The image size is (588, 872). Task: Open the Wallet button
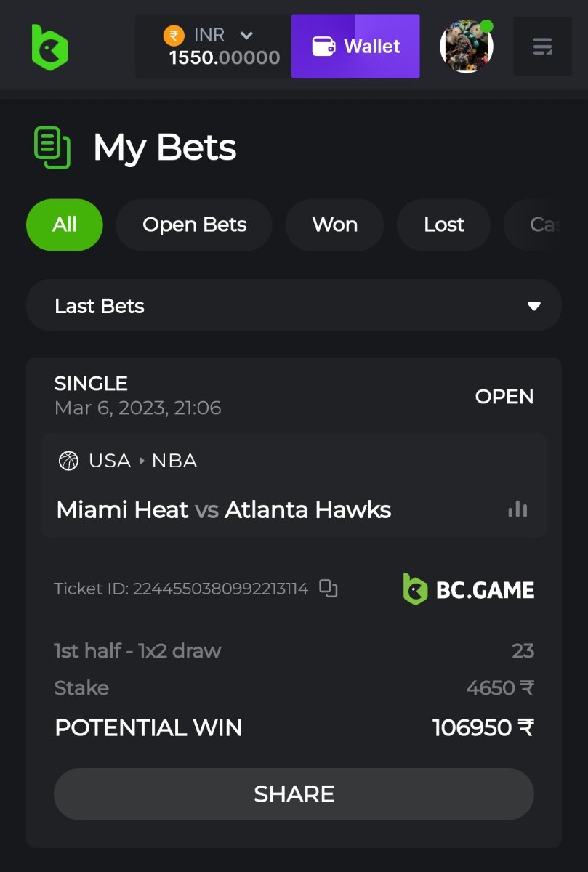point(355,47)
